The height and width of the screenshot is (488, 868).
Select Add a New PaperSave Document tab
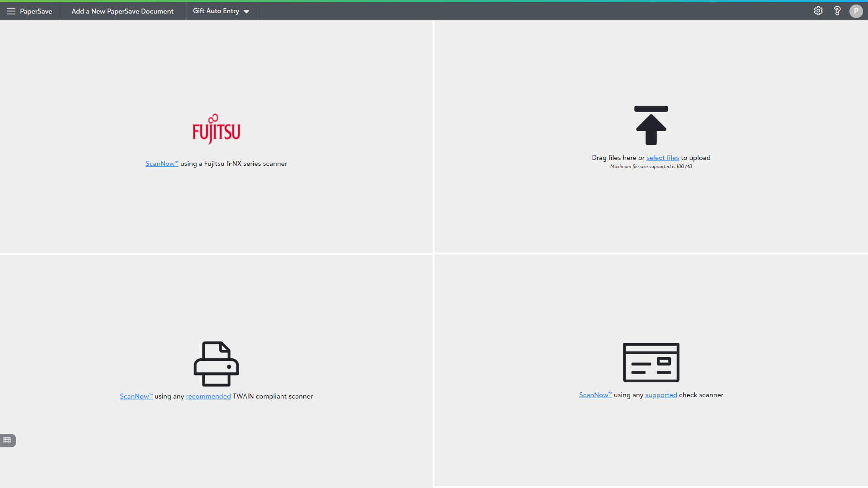tap(123, 11)
